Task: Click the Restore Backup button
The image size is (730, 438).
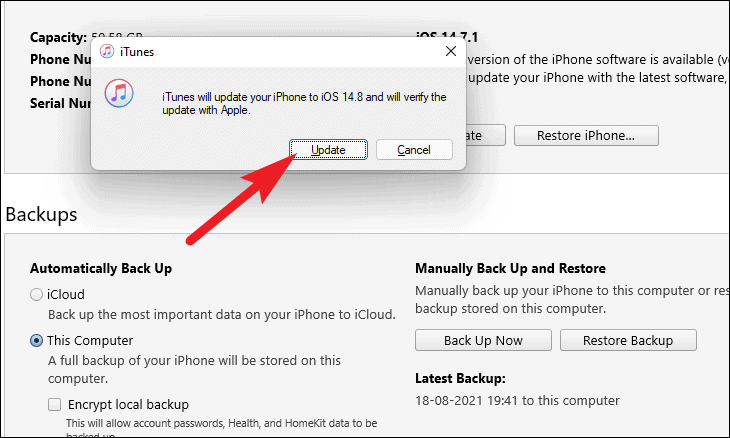Action: (x=628, y=340)
